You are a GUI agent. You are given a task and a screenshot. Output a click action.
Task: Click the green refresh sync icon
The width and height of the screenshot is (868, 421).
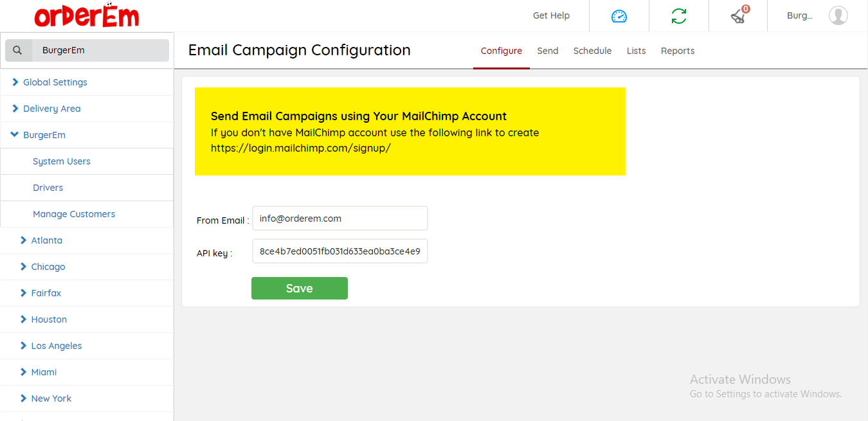(x=678, y=16)
